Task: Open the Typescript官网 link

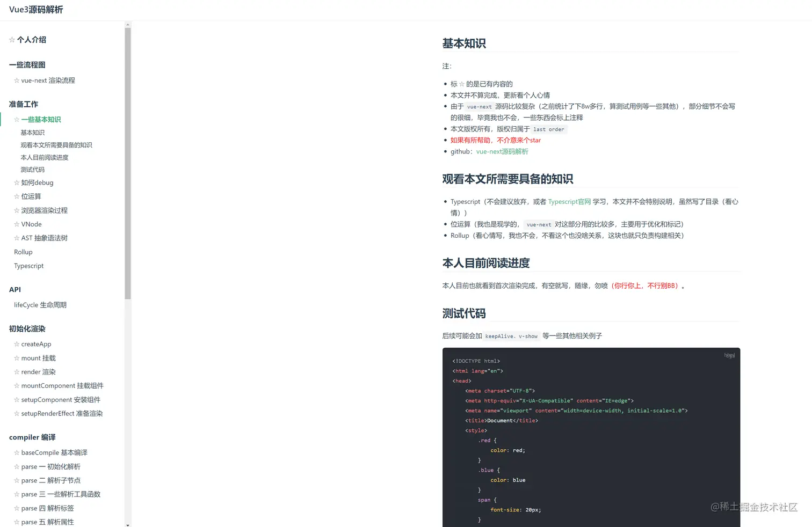Action: 569,202
